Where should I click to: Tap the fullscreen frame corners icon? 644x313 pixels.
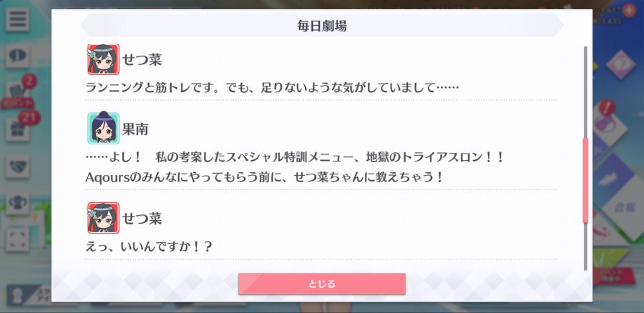[17, 239]
